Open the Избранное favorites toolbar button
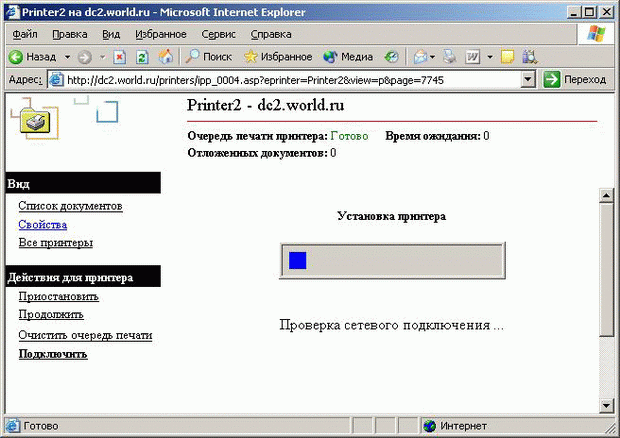The width and height of the screenshot is (620, 438). pyautogui.click(x=278, y=57)
